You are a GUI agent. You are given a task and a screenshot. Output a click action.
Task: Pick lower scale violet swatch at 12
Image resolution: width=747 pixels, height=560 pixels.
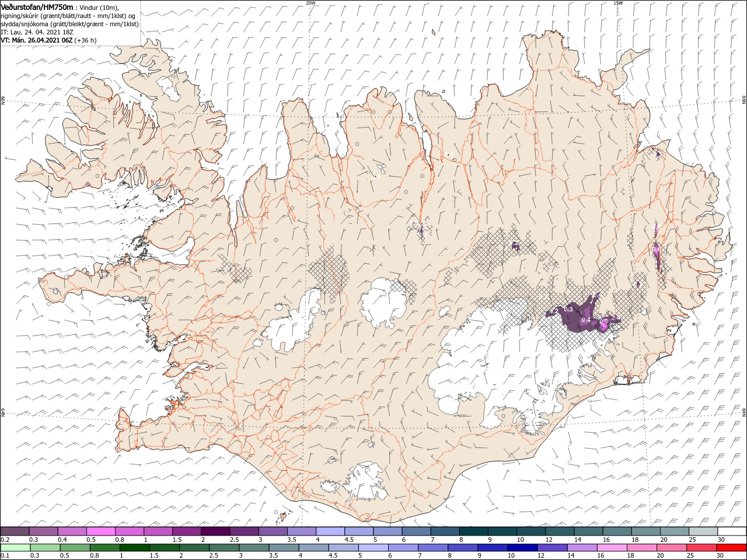coord(552,548)
